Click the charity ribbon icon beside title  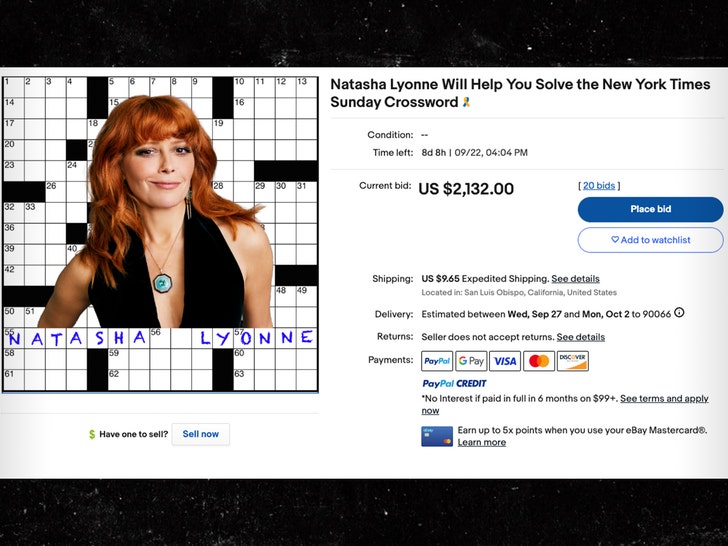[x=466, y=103]
